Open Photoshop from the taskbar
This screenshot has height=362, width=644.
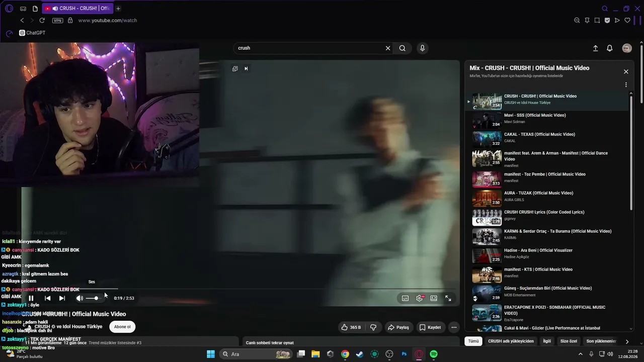[x=404, y=354]
